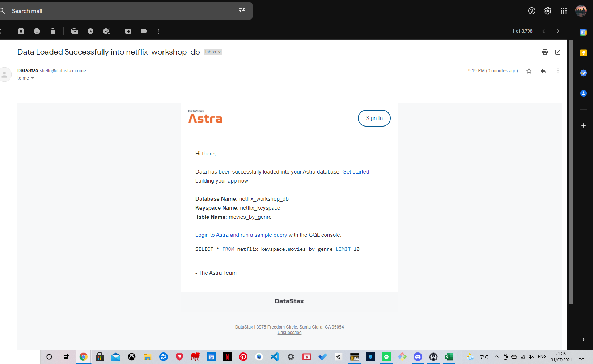The height and width of the screenshot is (364, 593).
Task: Remove the Inbox label from this email
Action: pos(219,52)
